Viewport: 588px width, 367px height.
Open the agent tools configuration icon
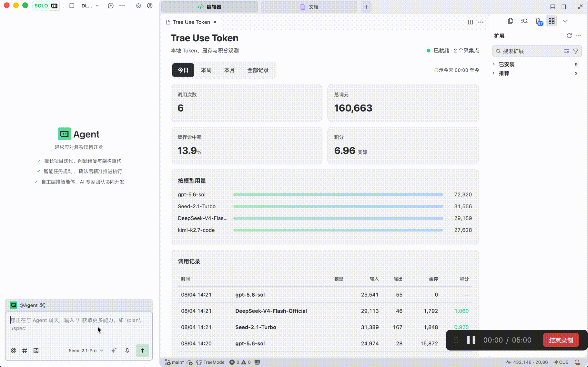click(x=43, y=305)
